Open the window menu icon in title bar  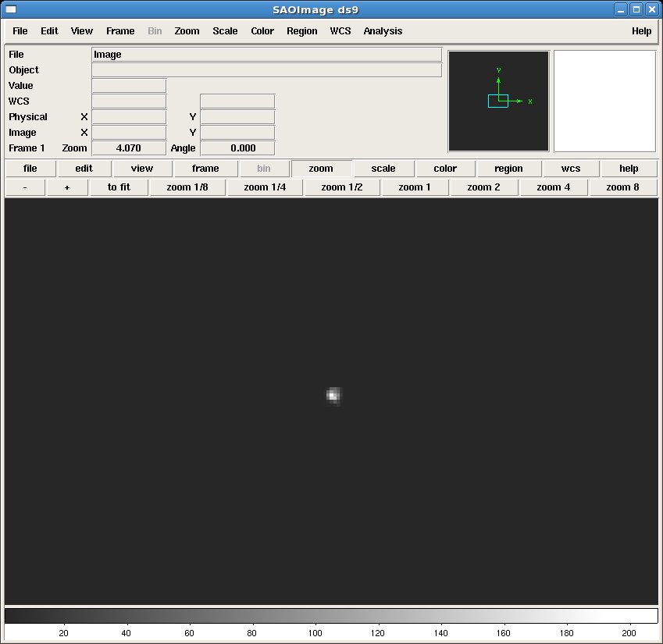tap(11, 9)
